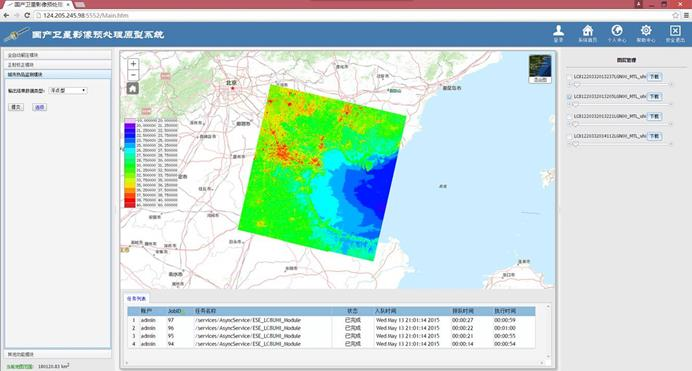Select the task list tab below map
692x371 pixels.
pos(136,299)
